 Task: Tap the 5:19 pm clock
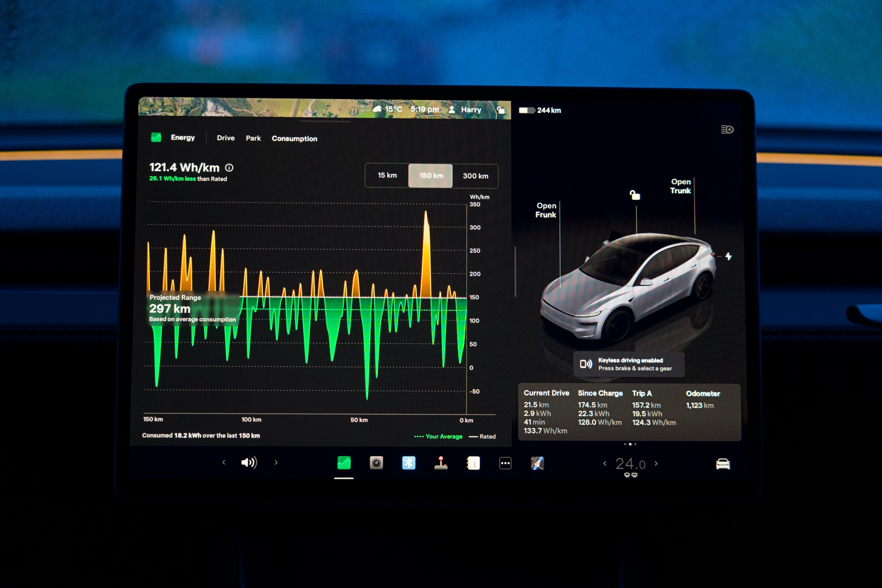point(424,109)
